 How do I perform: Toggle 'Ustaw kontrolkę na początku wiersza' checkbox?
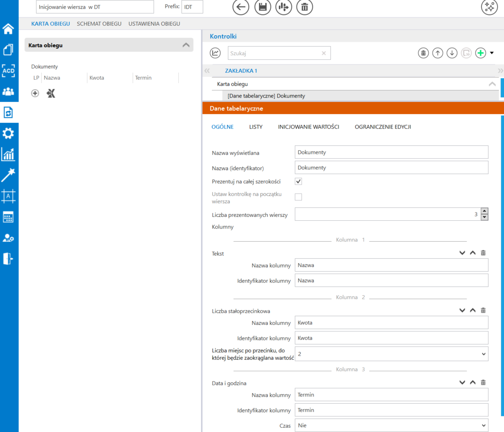[x=298, y=197]
